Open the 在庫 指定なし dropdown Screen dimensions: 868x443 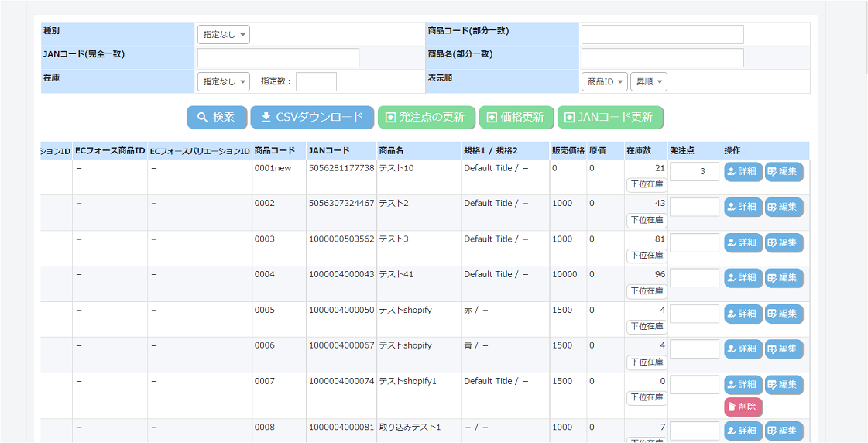224,81
